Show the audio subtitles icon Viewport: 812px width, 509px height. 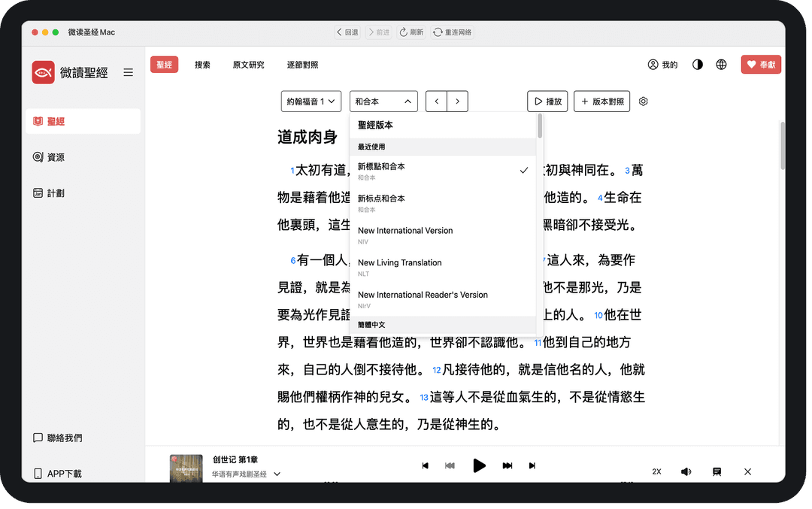[x=717, y=471]
